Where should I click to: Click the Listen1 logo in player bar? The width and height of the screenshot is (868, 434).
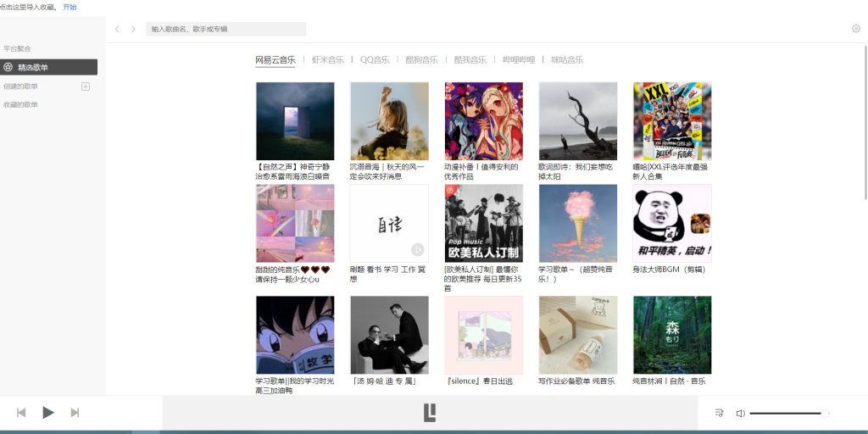[430, 413]
